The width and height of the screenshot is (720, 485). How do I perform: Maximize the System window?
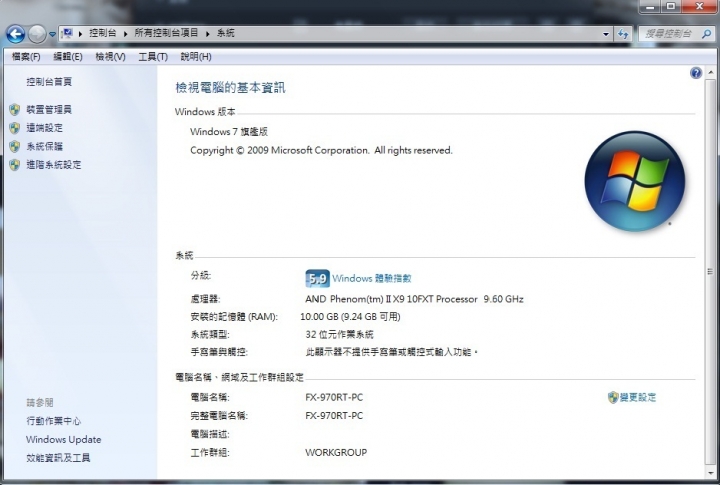pyautogui.click(x=671, y=6)
